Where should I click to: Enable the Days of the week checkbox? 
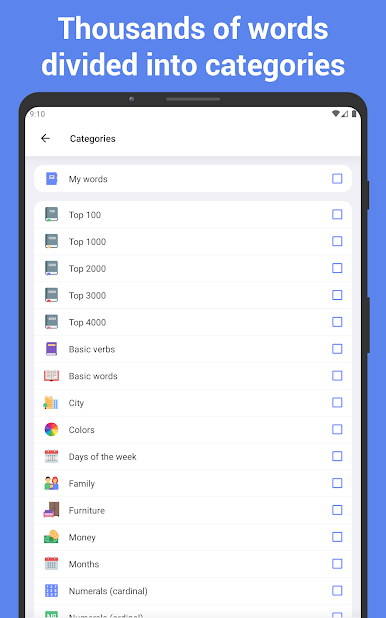coord(337,456)
